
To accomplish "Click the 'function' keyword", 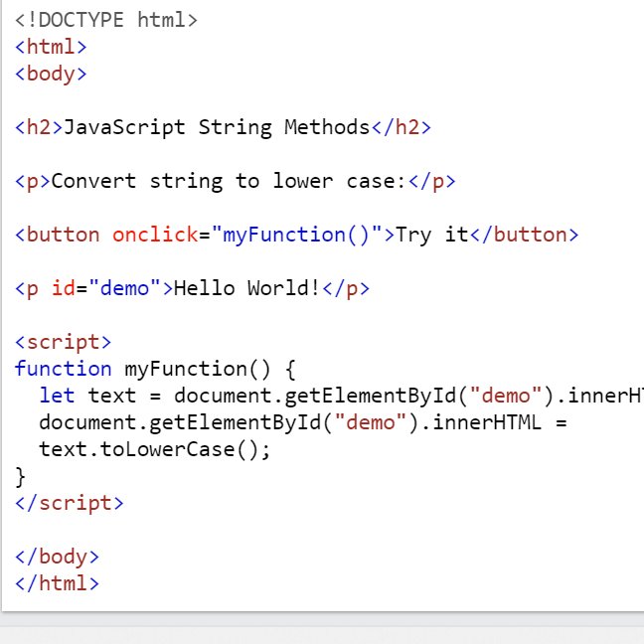I will (64, 369).
